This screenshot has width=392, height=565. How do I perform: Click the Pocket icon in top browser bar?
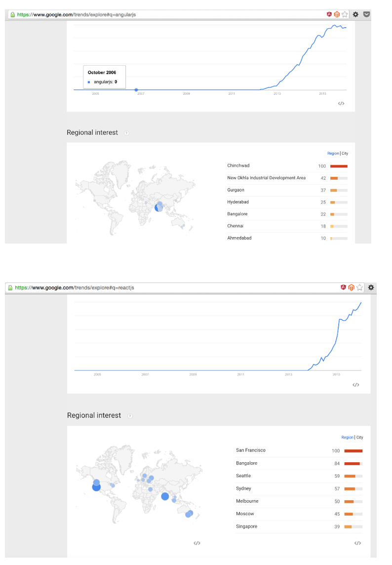(366, 14)
